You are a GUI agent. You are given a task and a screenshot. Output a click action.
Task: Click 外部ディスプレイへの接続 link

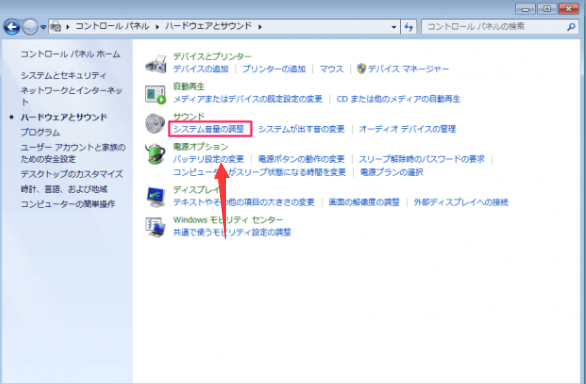tap(461, 202)
